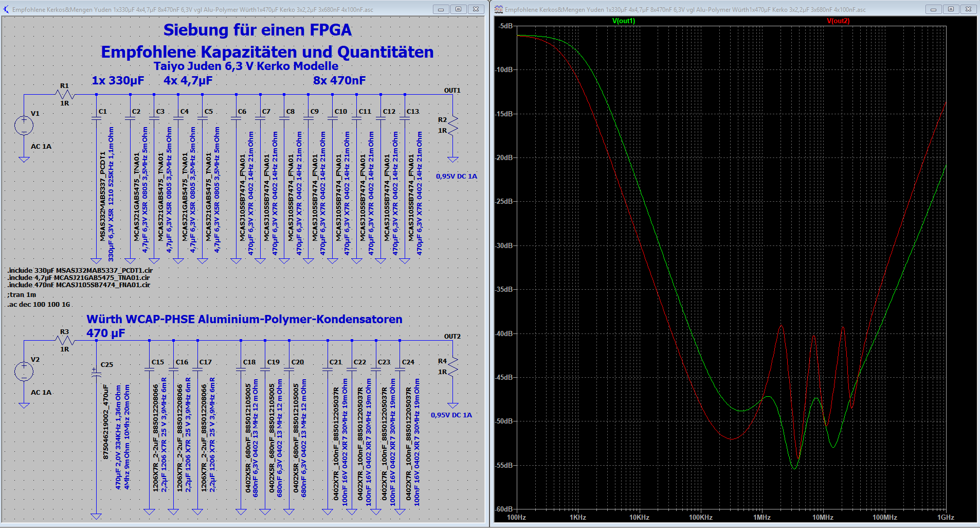Click the ;tran 1m comment text

22,295
